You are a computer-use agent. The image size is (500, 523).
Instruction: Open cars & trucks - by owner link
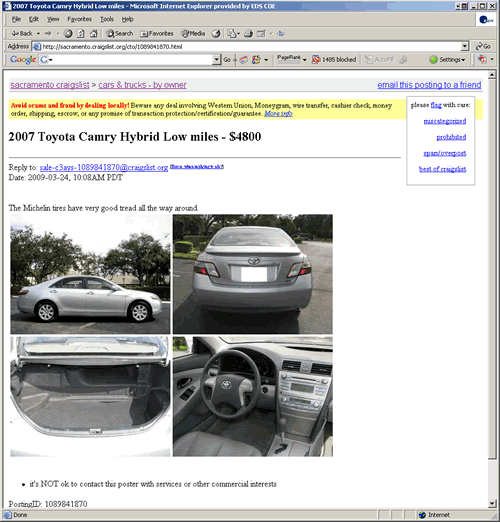142,85
